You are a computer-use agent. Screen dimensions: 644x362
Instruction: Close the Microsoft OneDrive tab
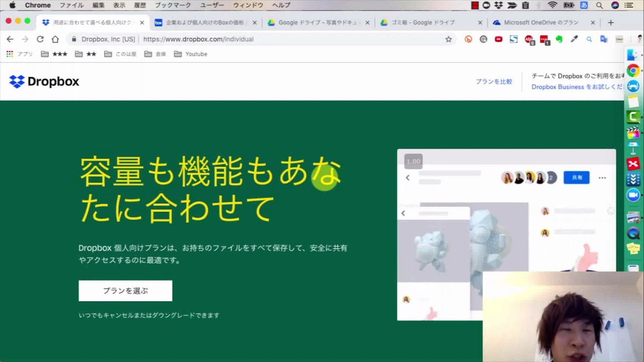pyautogui.click(x=593, y=23)
